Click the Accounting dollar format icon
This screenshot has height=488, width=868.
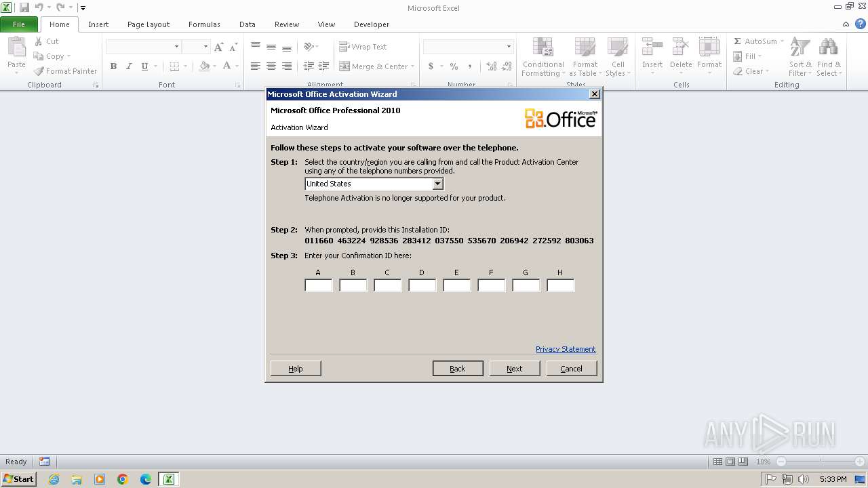tap(431, 66)
